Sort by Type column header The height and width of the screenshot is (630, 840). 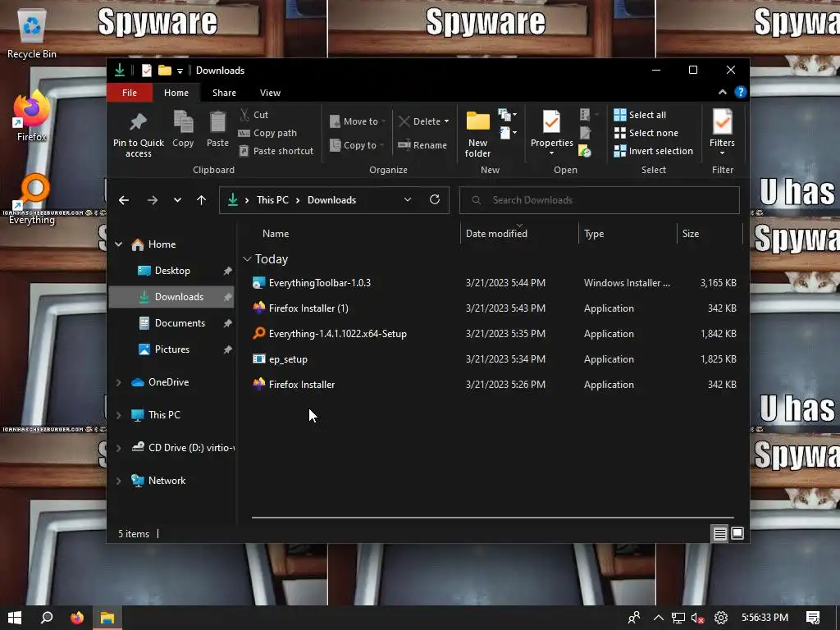pos(594,234)
